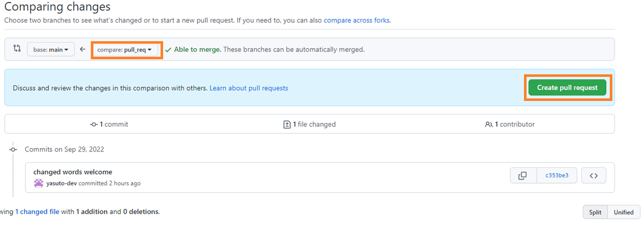644x225 pixels.
Task: Open Learn about pull requests link
Action: (248, 88)
